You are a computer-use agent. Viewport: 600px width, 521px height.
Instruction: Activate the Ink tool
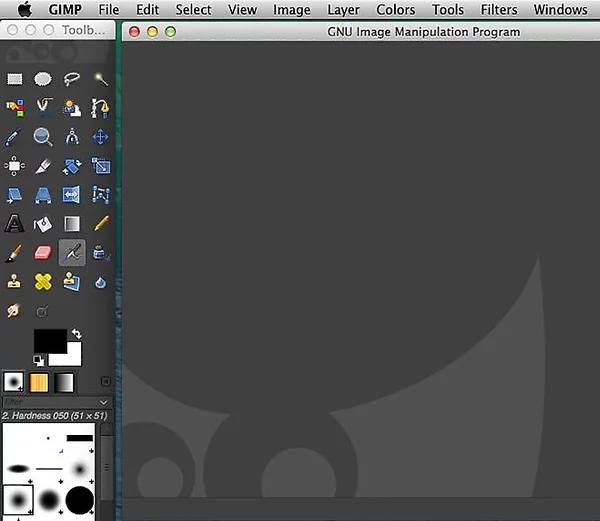(x=101, y=253)
